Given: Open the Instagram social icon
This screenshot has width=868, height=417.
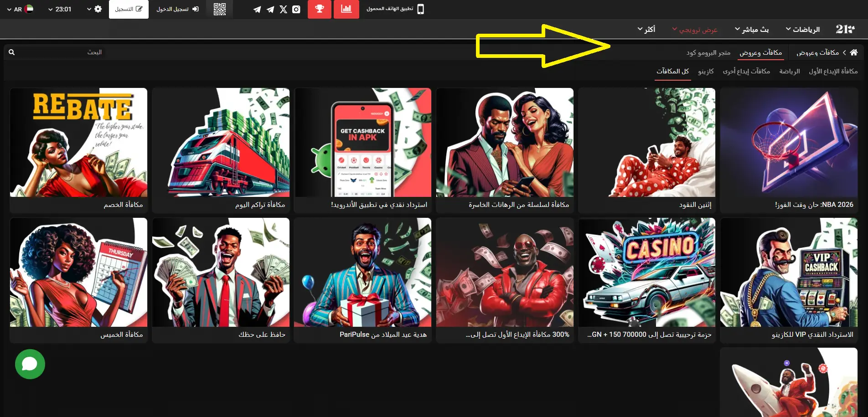Looking at the screenshot, I should [296, 10].
